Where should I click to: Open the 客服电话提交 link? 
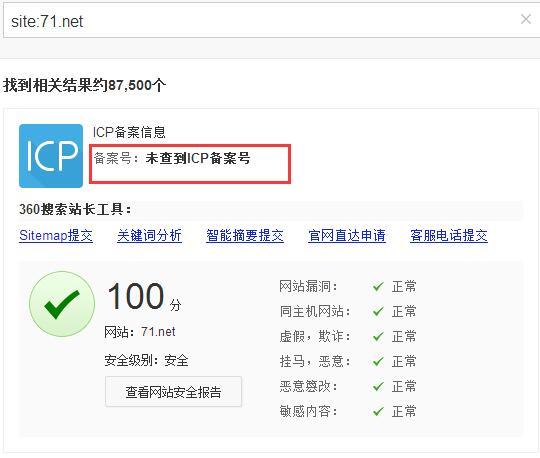coord(449,236)
